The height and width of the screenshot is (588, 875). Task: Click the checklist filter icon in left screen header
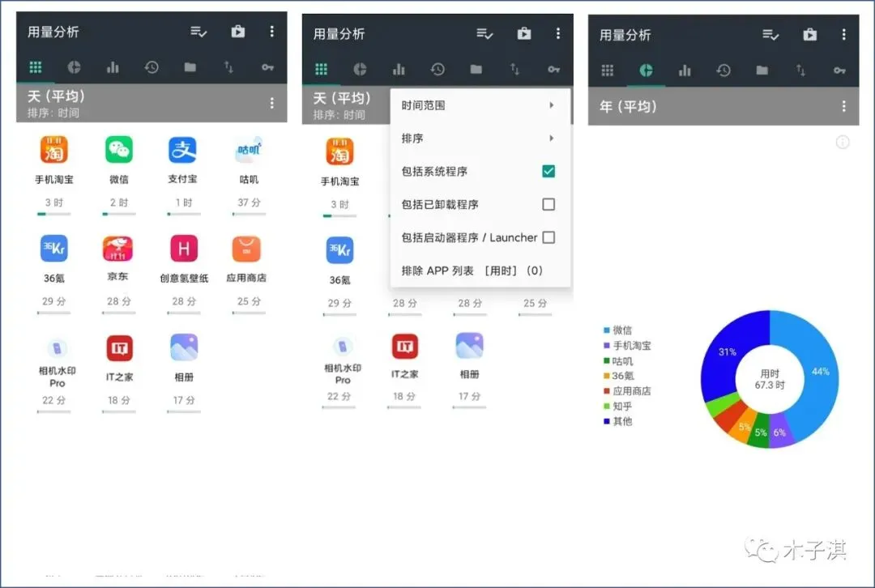pyautogui.click(x=198, y=32)
